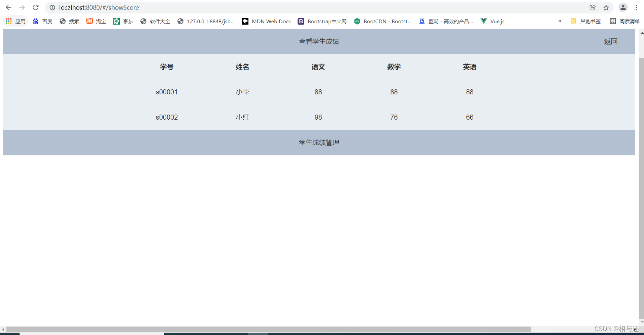Viewport: 644px width, 335px height.
Task: Open Chrome's three-dot menu
Action: point(636,7)
